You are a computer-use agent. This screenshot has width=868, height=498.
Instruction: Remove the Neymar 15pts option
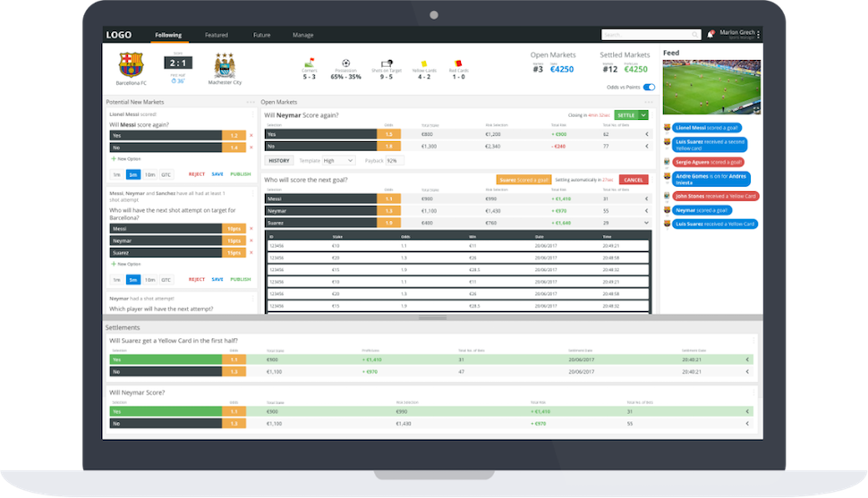tap(251, 241)
